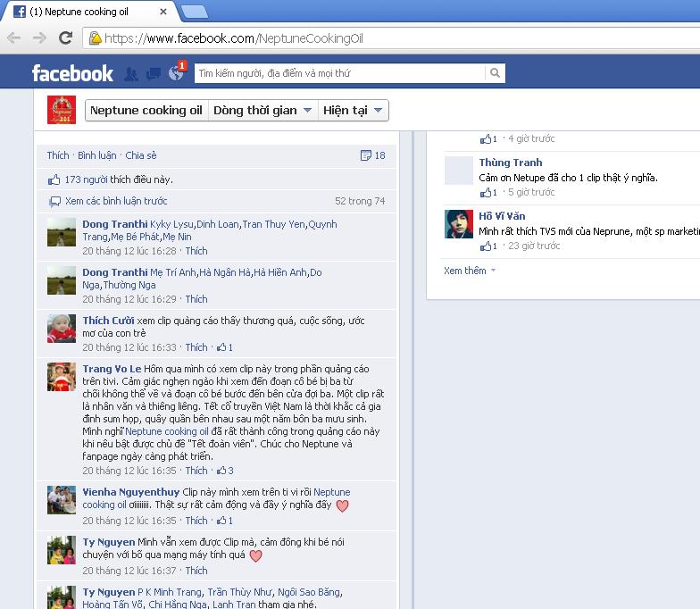The width and height of the screenshot is (700, 609).
Task: Click tagged name Ngôi Sao Băng
Action: 309,592
